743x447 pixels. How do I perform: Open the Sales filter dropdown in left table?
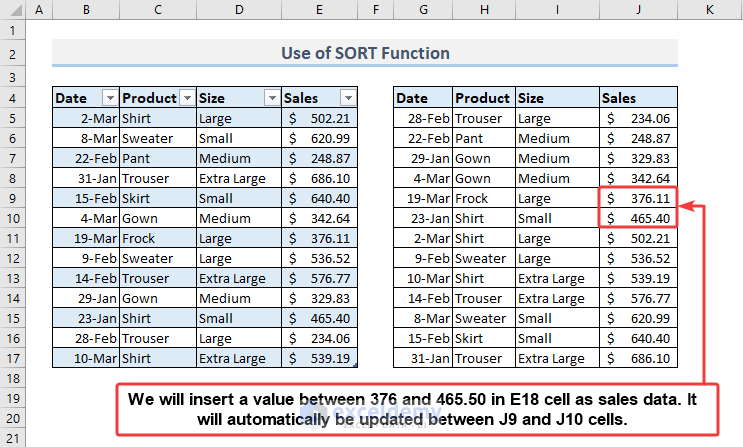(348, 98)
